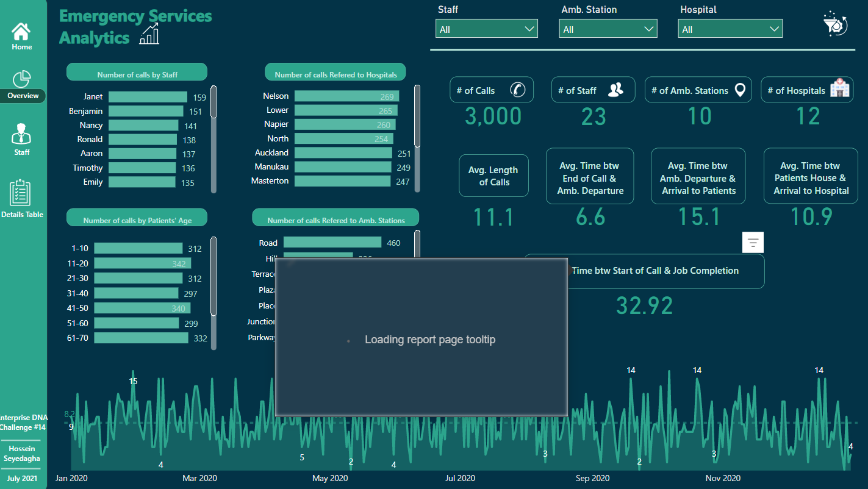Screen dimensions: 868x489
Task: Select the Nelson hospital bar
Action: click(346, 96)
